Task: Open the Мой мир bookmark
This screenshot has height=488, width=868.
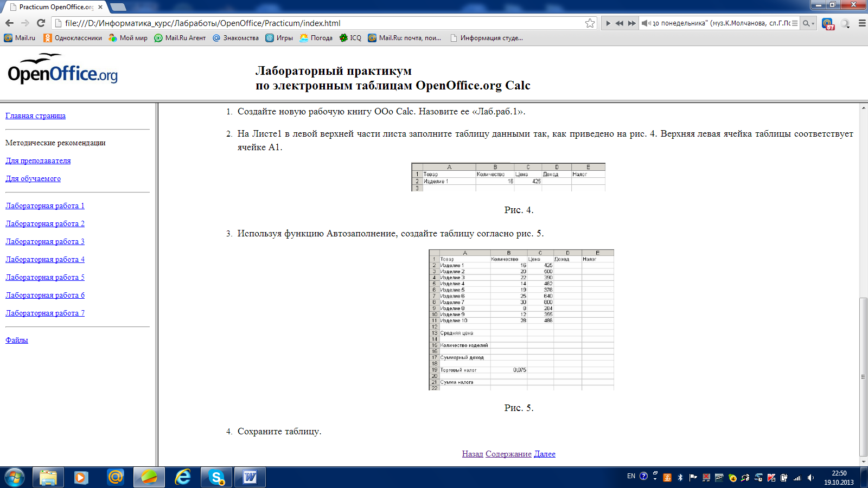Action: point(128,38)
